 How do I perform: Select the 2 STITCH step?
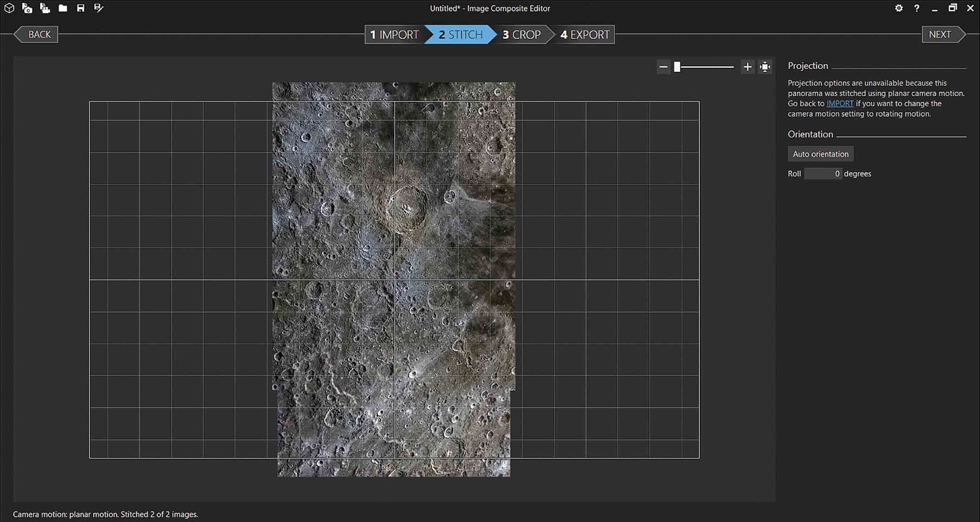click(460, 35)
